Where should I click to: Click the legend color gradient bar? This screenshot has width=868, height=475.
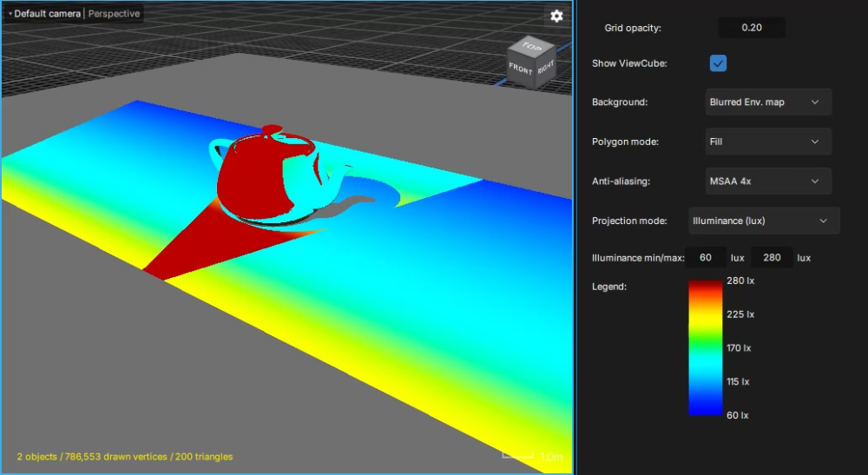(x=705, y=347)
